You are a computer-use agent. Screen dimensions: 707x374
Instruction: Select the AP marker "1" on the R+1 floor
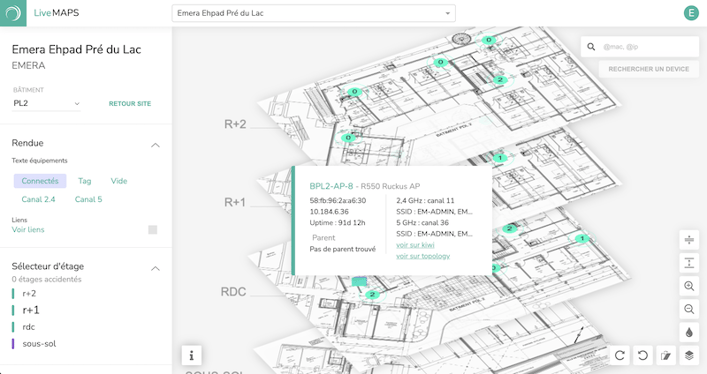pos(500,158)
